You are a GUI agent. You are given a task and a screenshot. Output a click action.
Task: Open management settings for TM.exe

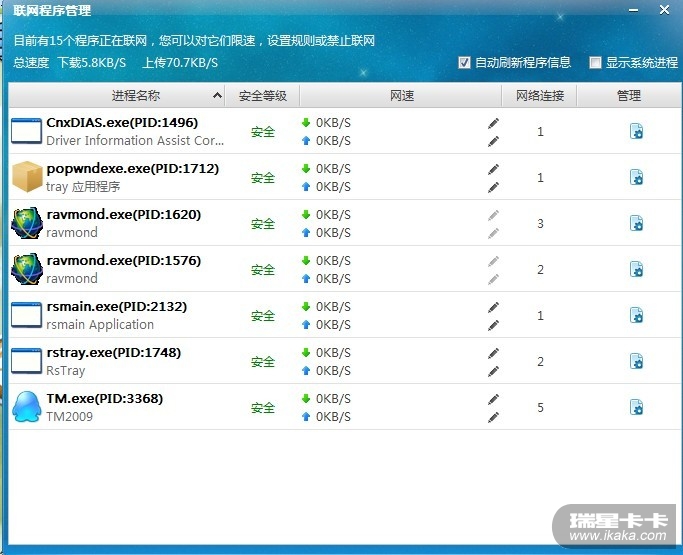[636, 407]
